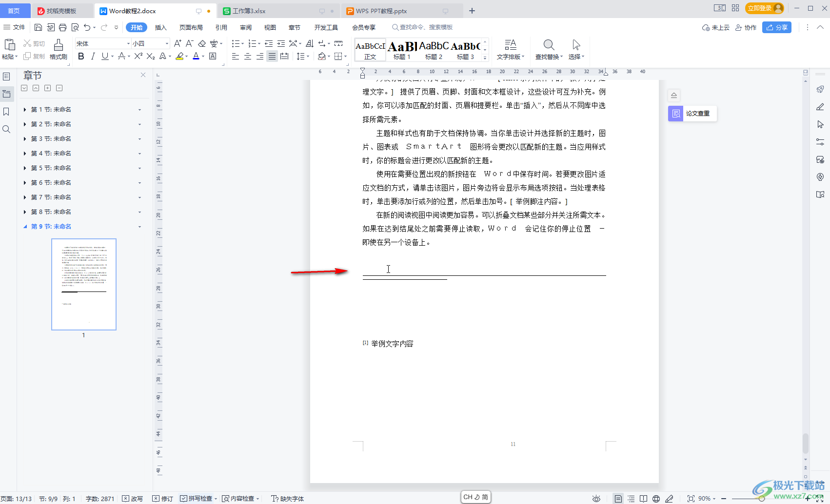Apply Heading 1 style

pyautogui.click(x=402, y=50)
